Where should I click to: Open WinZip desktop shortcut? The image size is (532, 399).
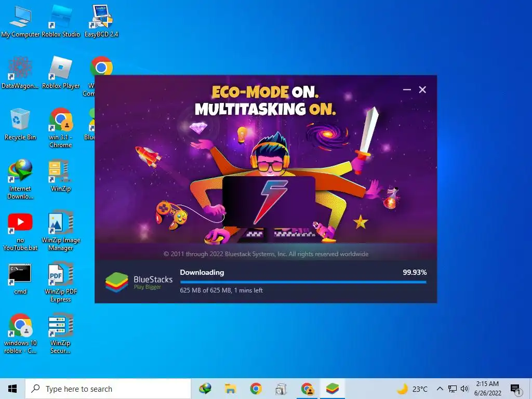click(61, 176)
